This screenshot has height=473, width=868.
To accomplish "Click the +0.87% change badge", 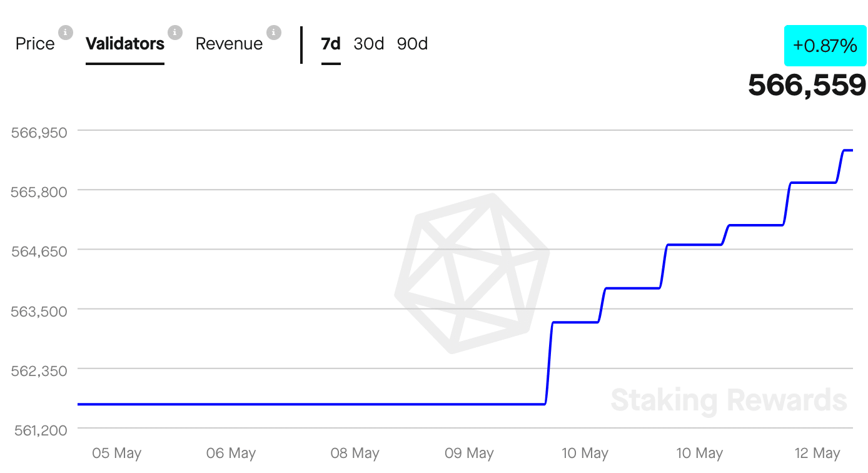I will 825,46.
